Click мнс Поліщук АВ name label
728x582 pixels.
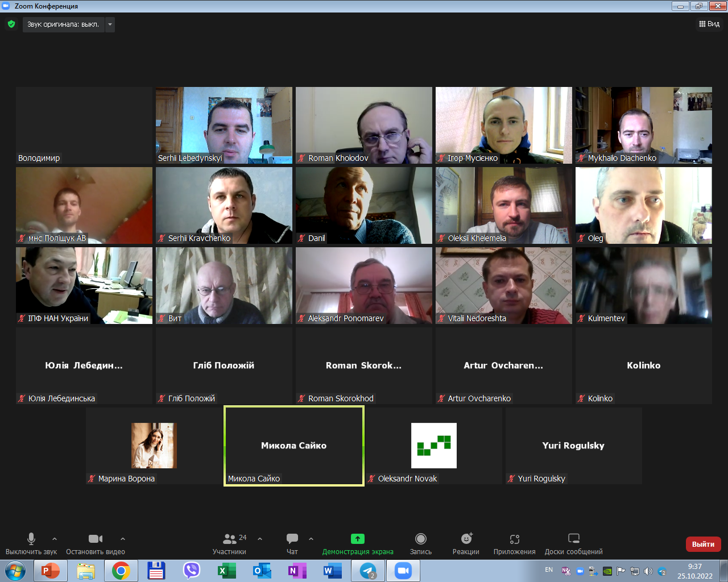tap(57, 238)
